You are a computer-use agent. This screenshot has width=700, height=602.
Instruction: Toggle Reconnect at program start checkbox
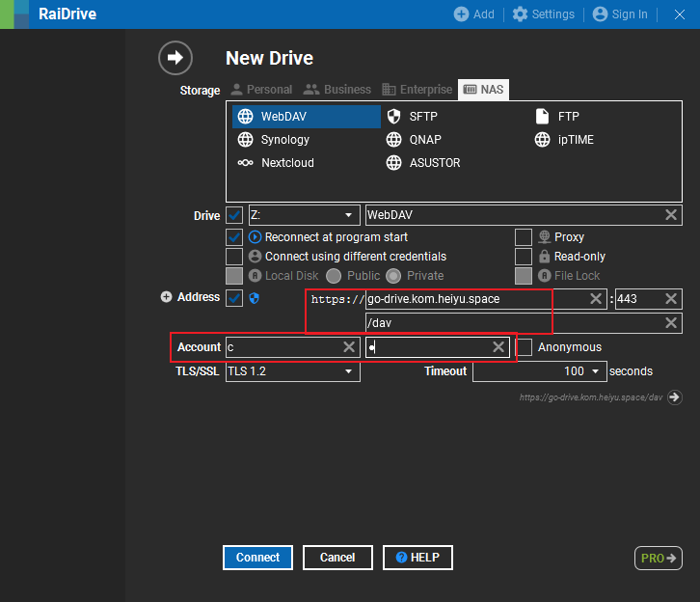pos(234,237)
